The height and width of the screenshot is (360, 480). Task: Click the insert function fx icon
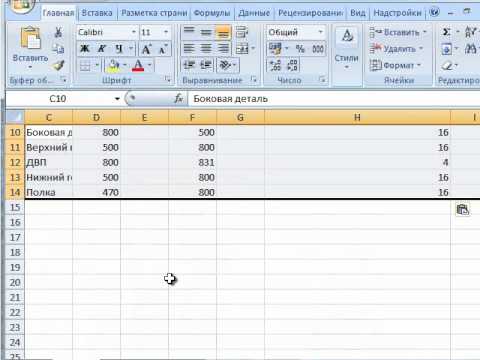click(179, 98)
